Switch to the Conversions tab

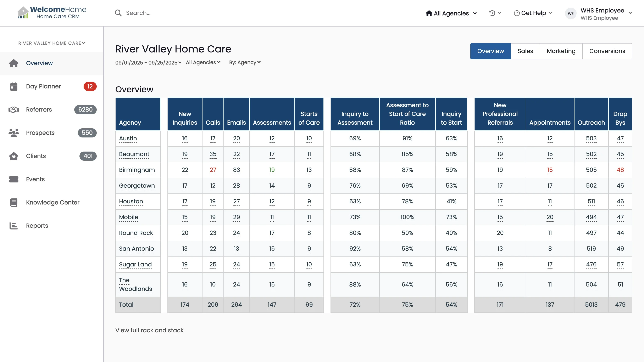[x=607, y=51]
